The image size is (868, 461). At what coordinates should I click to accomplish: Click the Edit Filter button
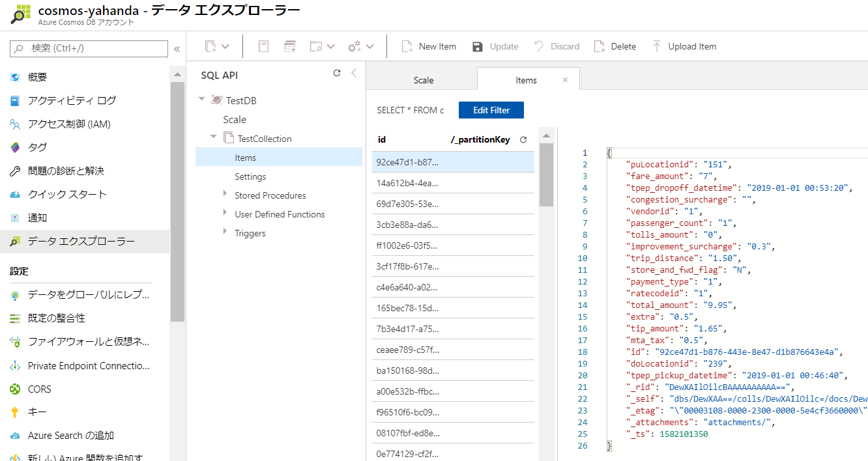(x=491, y=110)
